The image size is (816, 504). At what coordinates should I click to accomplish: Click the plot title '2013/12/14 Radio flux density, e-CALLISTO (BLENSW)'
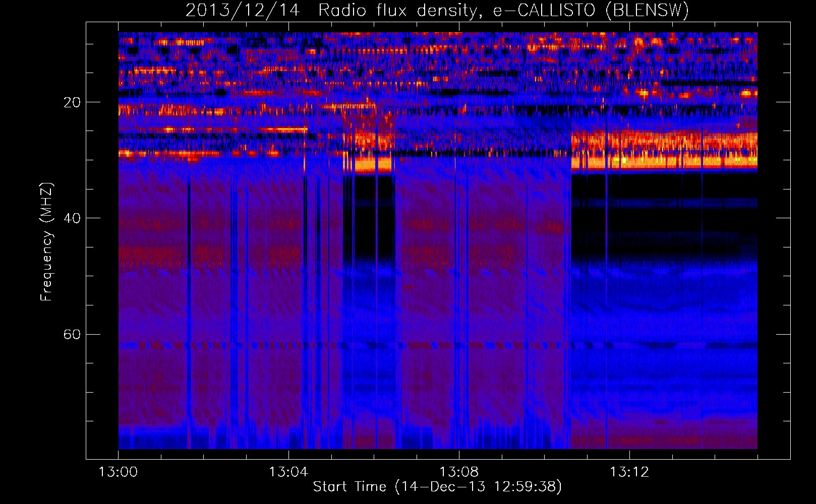437,10
